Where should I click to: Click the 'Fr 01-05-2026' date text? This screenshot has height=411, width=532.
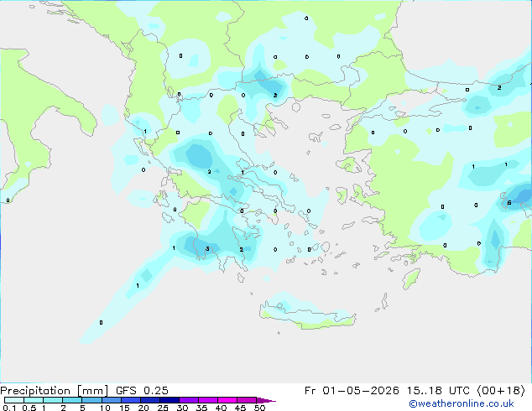tap(352, 391)
